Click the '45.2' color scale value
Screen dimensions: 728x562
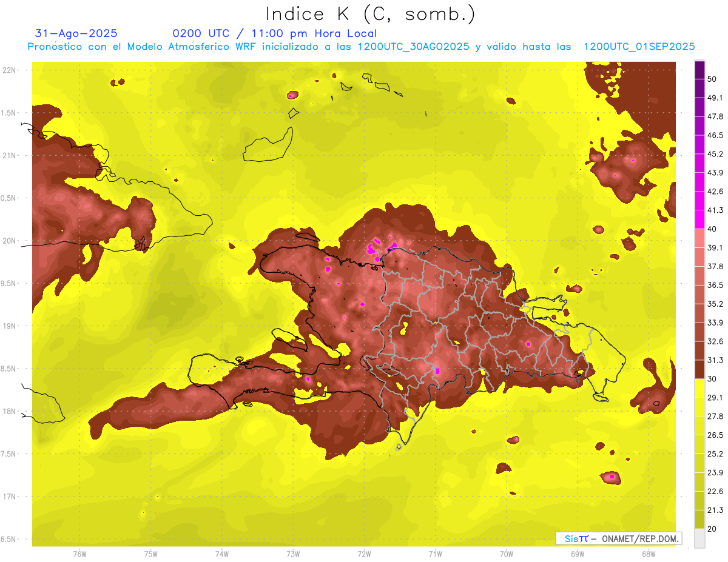click(x=715, y=154)
